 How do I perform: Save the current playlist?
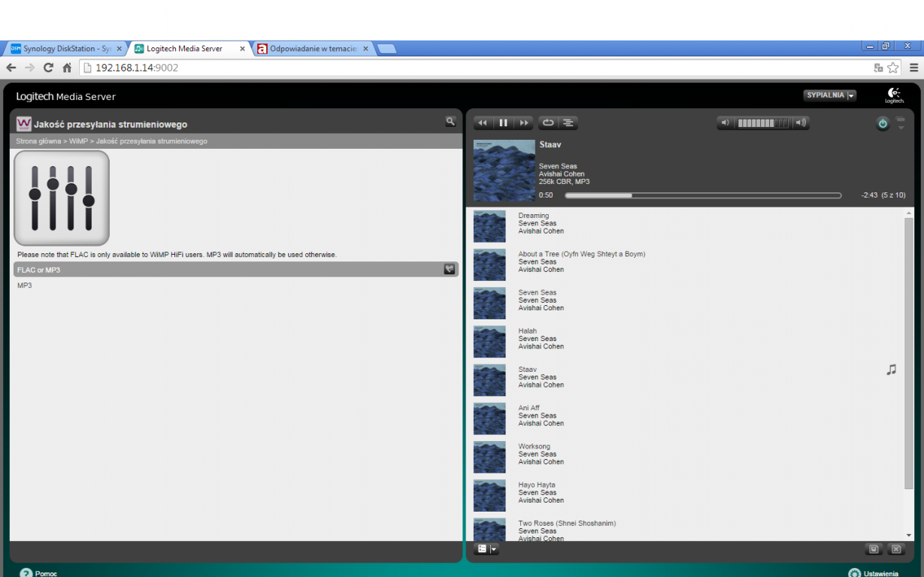(x=874, y=549)
